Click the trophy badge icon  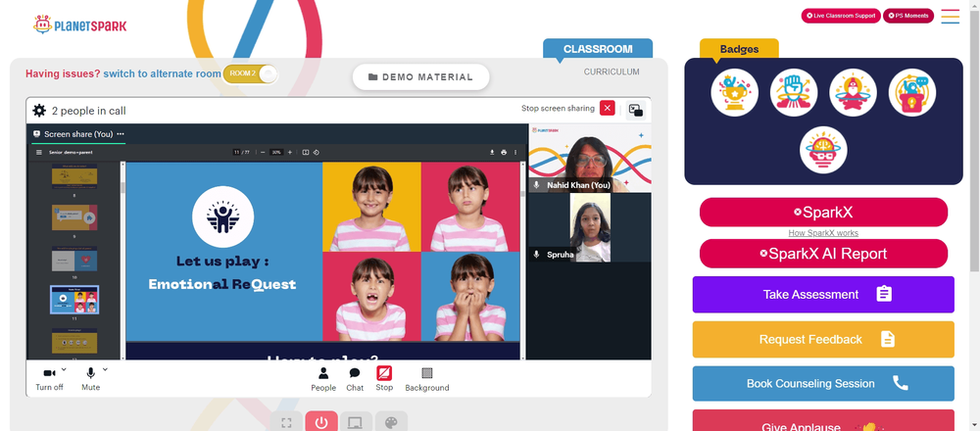tap(734, 92)
